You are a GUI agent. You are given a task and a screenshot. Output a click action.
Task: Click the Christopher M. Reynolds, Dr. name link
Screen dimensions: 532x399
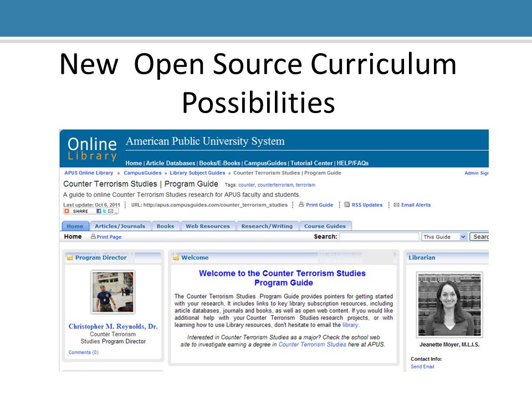(x=113, y=326)
